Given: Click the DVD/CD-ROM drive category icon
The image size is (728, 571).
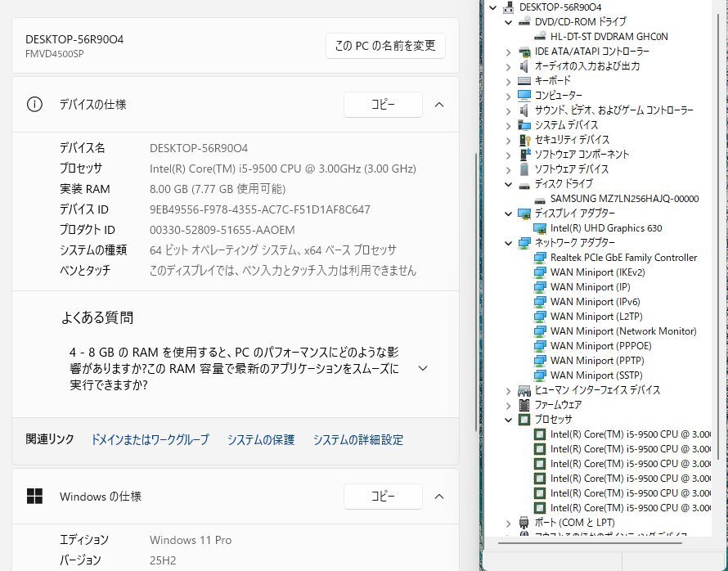Looking at the screenshot, I should [x=524, y=21].
